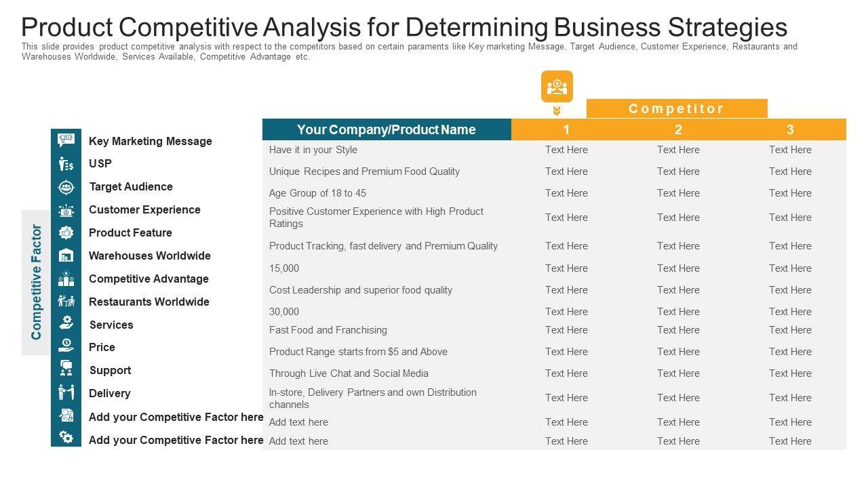Viewport: 868px width, 488px height.
Task: Click the Customer Experience label
Action: 144,209
